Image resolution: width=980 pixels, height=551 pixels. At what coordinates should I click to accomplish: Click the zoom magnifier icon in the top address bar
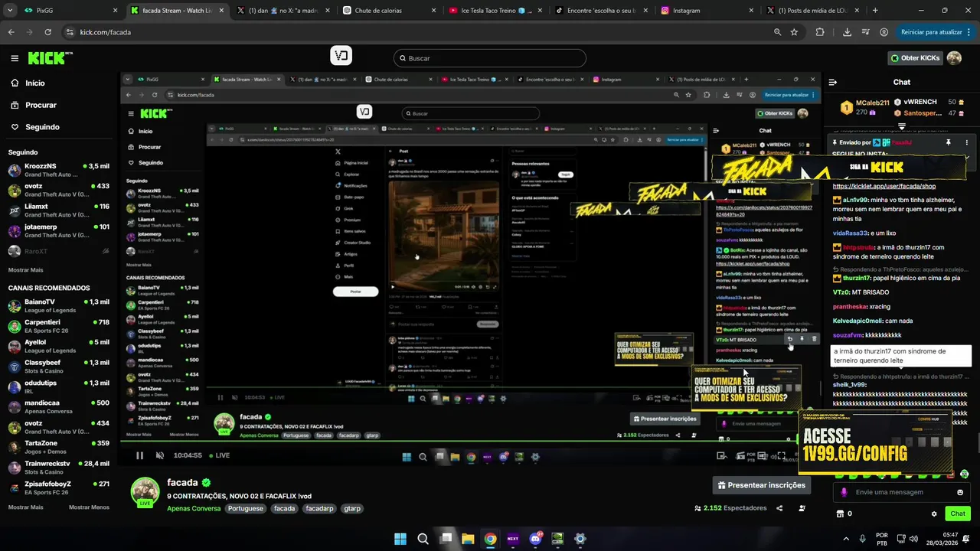tap(777, 32)
